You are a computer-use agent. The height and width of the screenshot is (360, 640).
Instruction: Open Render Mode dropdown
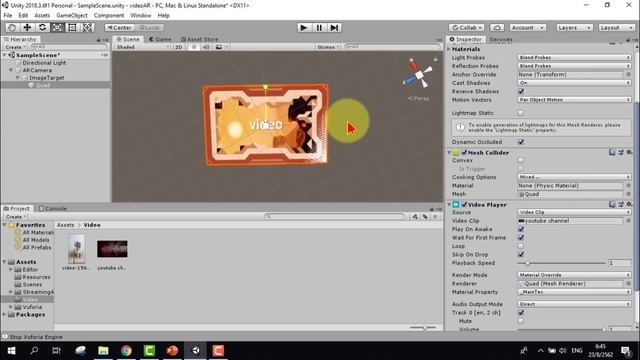[x=574, y=275]
